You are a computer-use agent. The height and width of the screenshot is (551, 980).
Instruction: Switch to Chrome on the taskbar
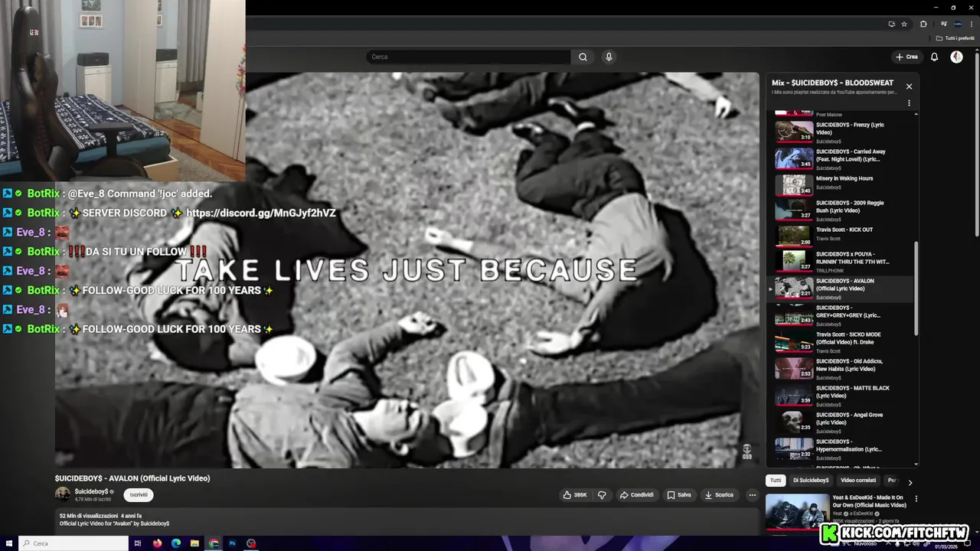(x=214, y=543)
